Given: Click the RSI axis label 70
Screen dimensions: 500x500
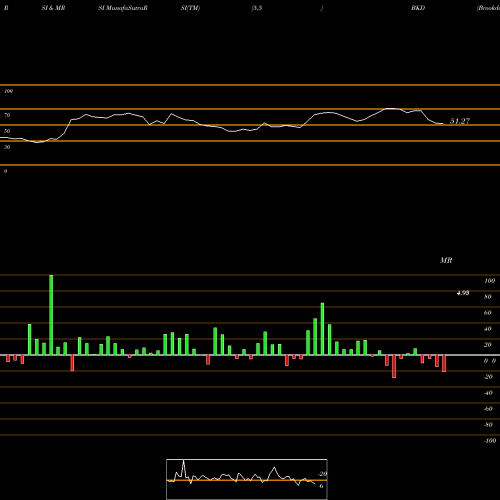Looking at the screenshot, I should 7,115.
